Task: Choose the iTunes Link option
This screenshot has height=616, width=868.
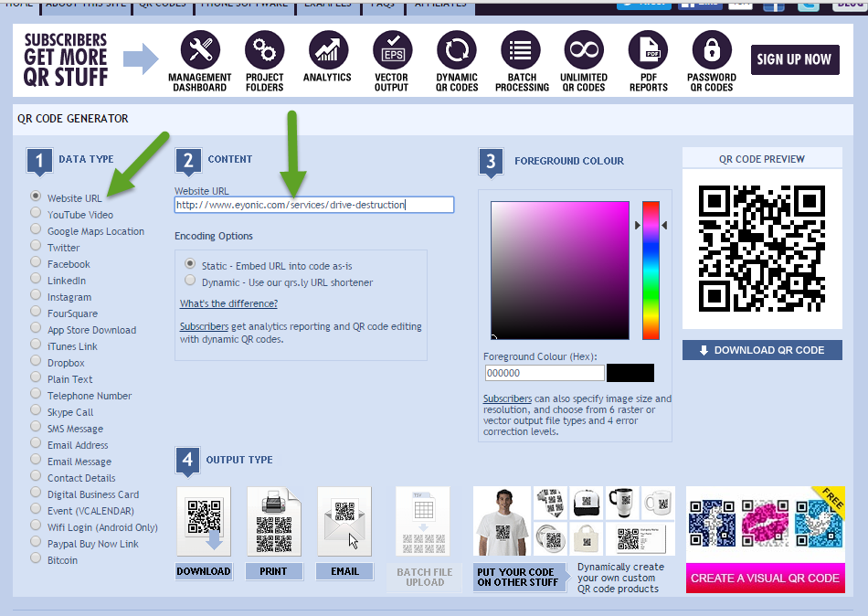Action: coord(36,345)
